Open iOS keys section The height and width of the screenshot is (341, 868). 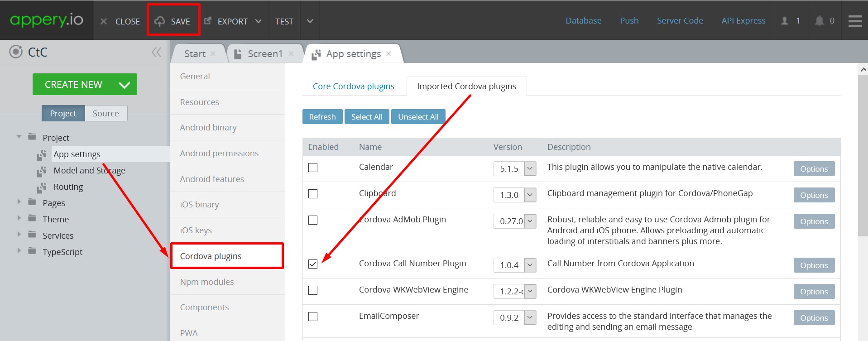[227, 230]
